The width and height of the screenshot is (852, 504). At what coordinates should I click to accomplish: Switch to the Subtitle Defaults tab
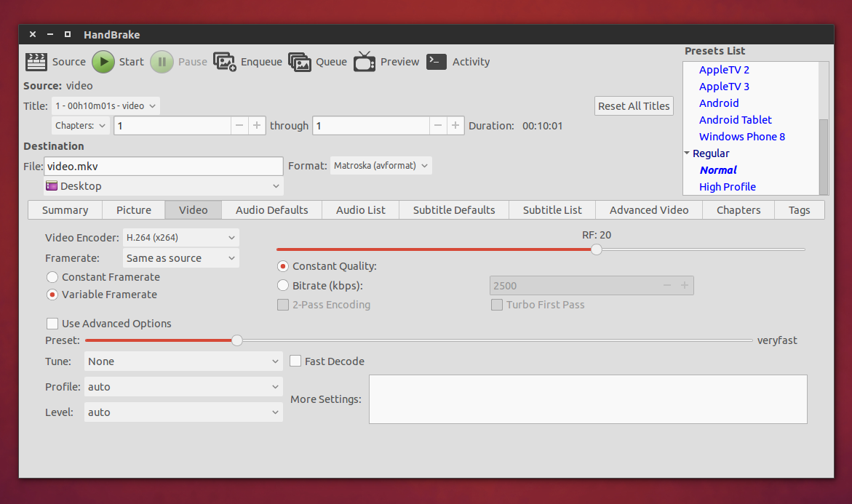pyautogui.click(x=454, y=210)
